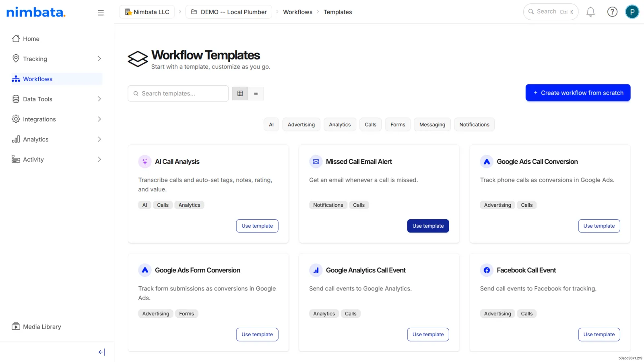Open the user profile avatar P

632,12
